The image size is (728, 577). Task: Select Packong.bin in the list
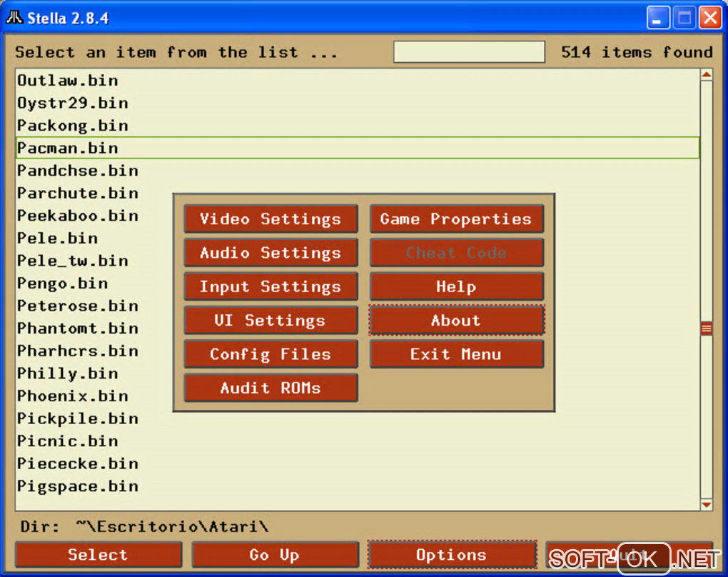pos(357,126)
